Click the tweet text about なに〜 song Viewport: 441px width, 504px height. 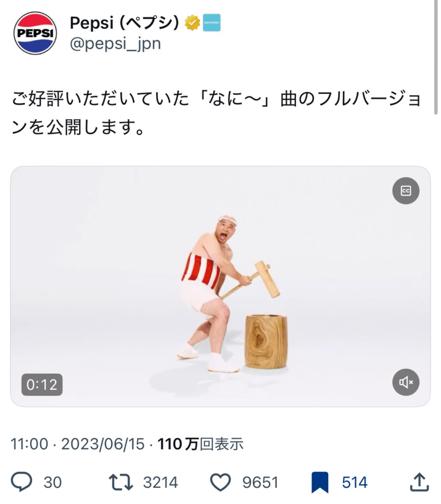(x=216, y=113)
